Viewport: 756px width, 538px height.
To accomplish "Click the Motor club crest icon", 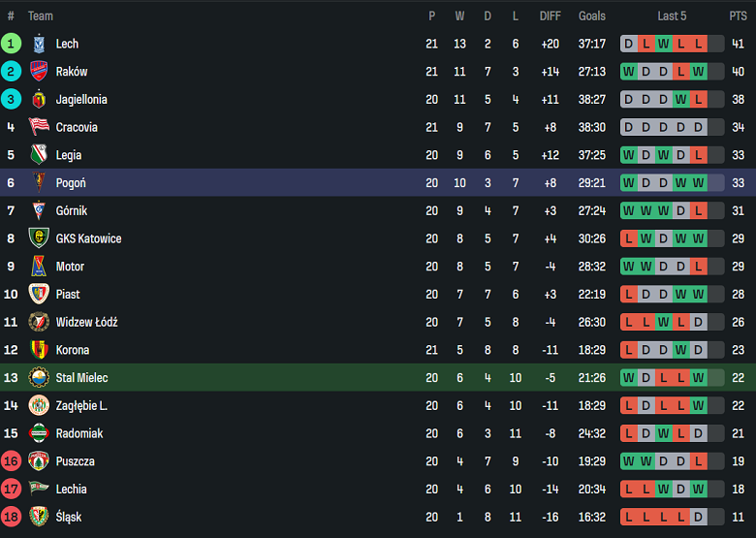I will [39, 267].
